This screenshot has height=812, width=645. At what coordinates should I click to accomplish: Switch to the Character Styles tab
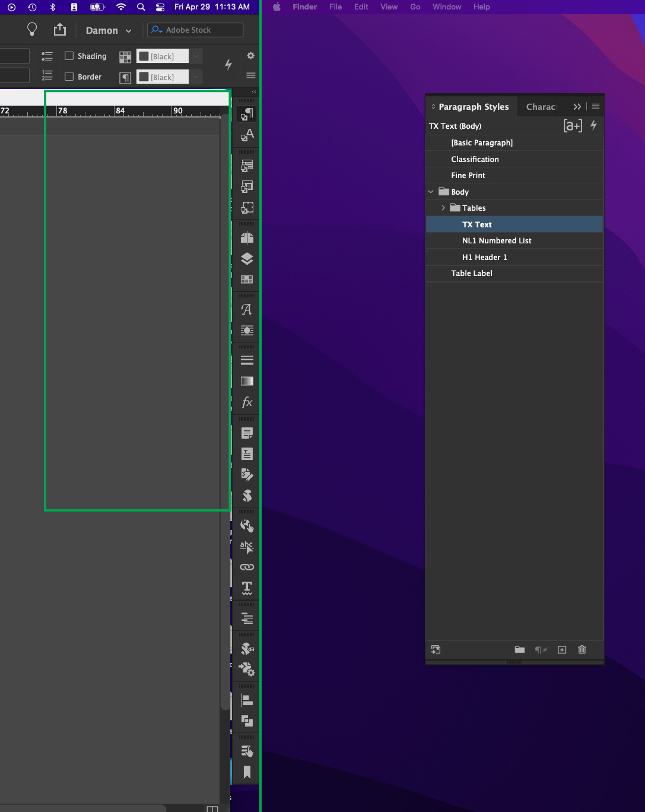[541, 106]
